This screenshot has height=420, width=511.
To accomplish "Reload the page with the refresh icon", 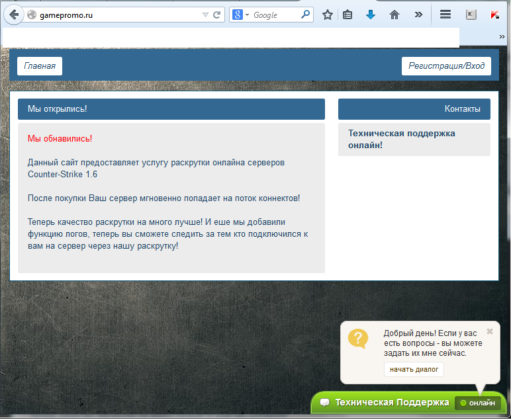I will 216,15.
